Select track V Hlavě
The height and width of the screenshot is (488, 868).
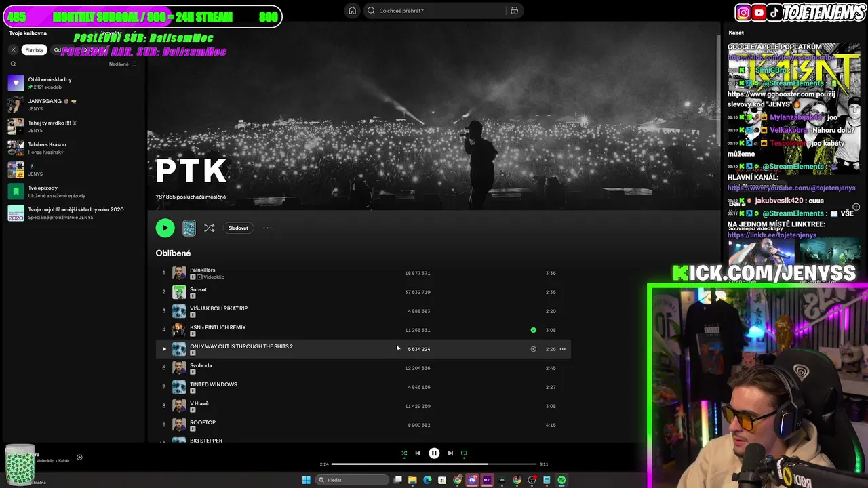363,406
